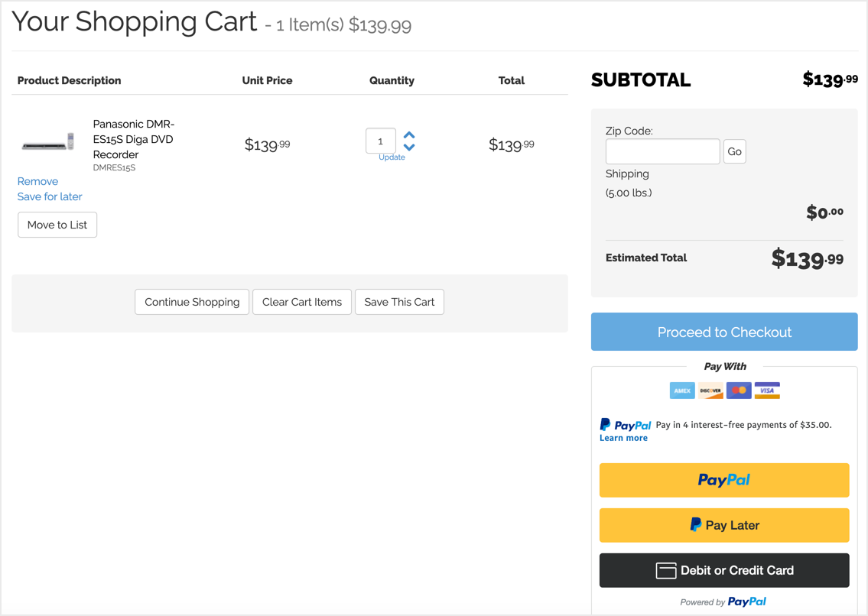Click the PayPal logo beside the Pay in 4 message

pyautogui.click(x=625, y=424)
